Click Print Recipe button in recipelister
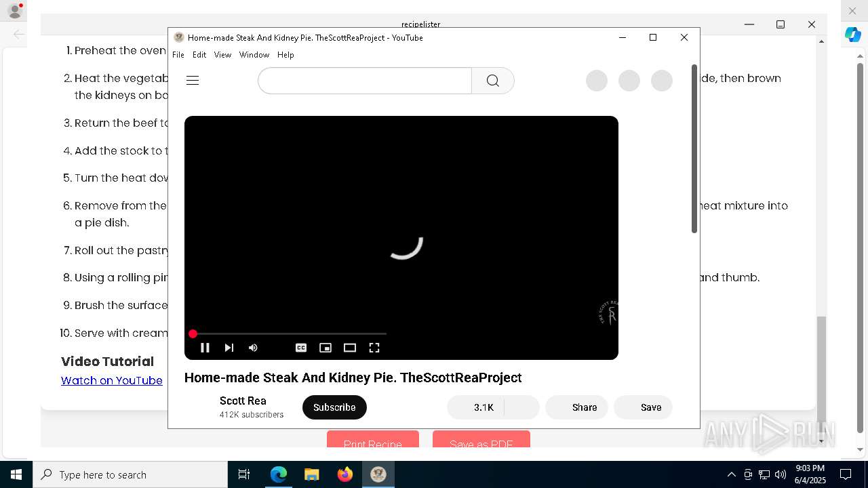The width and height of the screenshot is (868, 488). coord(373,439)
